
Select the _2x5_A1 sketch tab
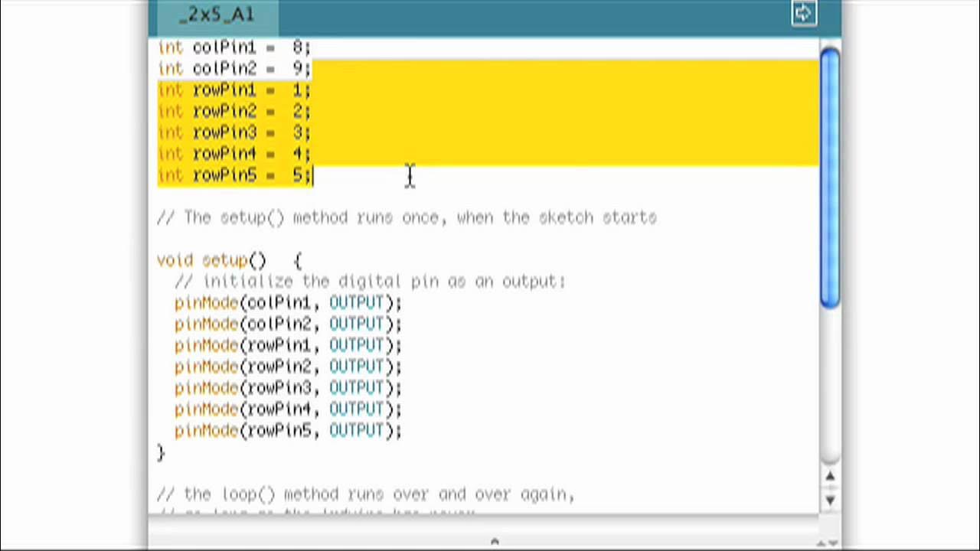pos(216,15)
